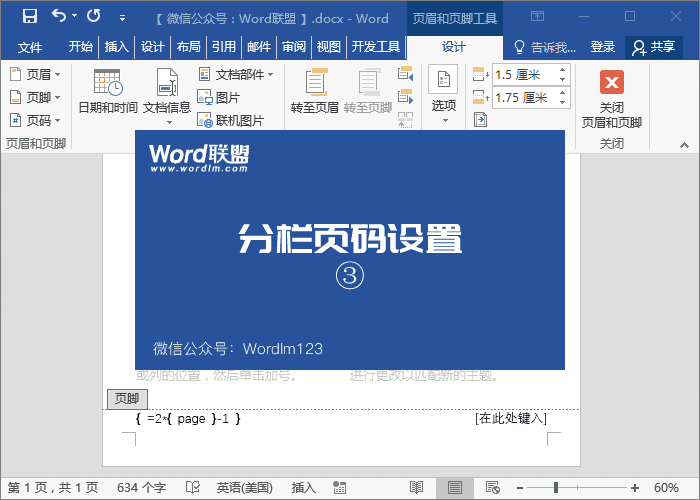This screenshot has width=700, height=500.
Task: Switch to the 开始 ribbon tab
Action: (x=81, y=46)
